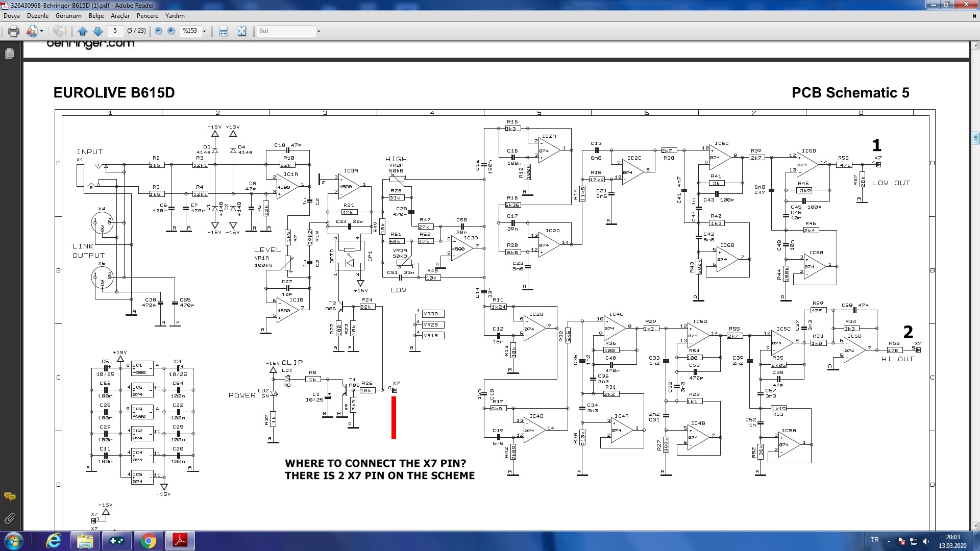
Task: Click the fit width scrolling icon
Action: click(x=223, y=31)
